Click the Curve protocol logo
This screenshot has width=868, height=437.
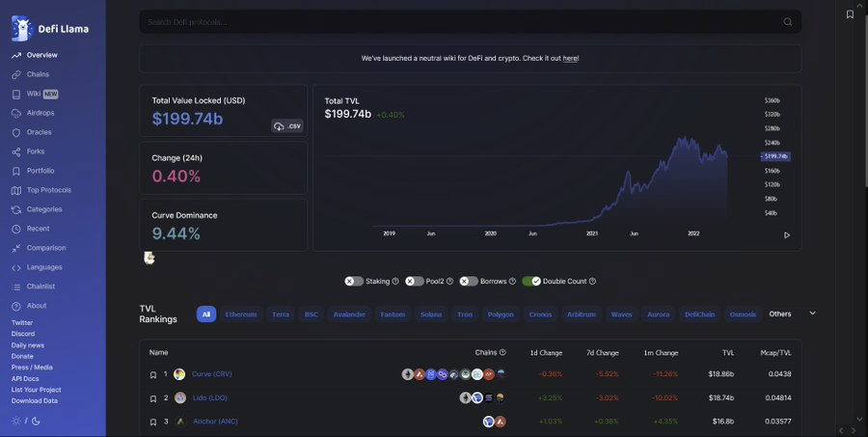pyautogui.click(x=179, y=375)
